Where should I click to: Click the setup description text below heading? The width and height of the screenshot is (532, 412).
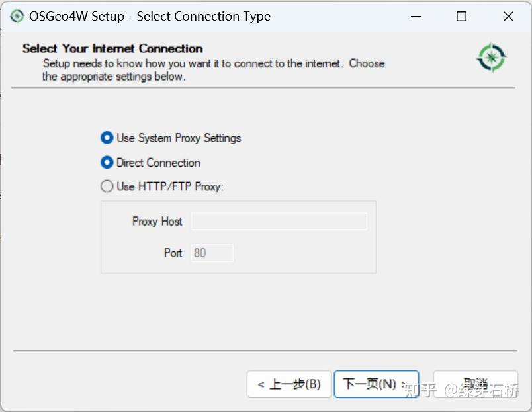(x=214, y=70)
